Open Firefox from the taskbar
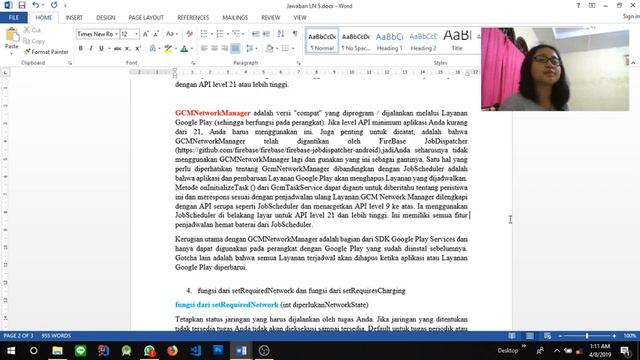The image size is (640, 360). point(172,351)
